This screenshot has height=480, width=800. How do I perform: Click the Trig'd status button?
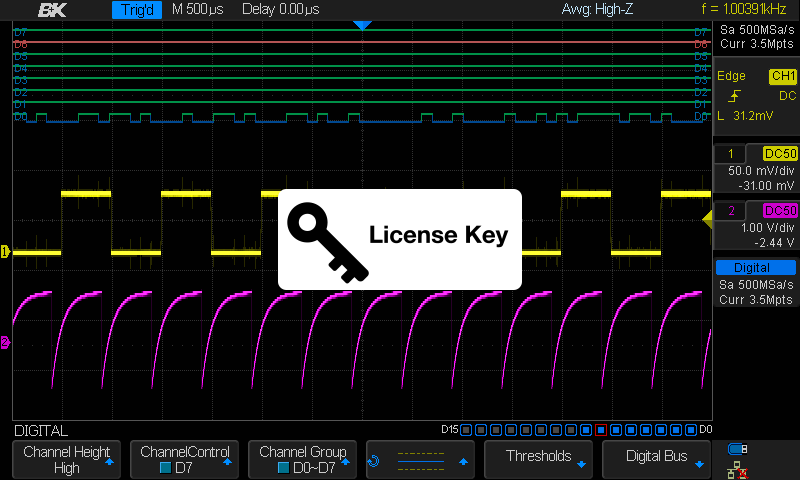click(137, 11)
